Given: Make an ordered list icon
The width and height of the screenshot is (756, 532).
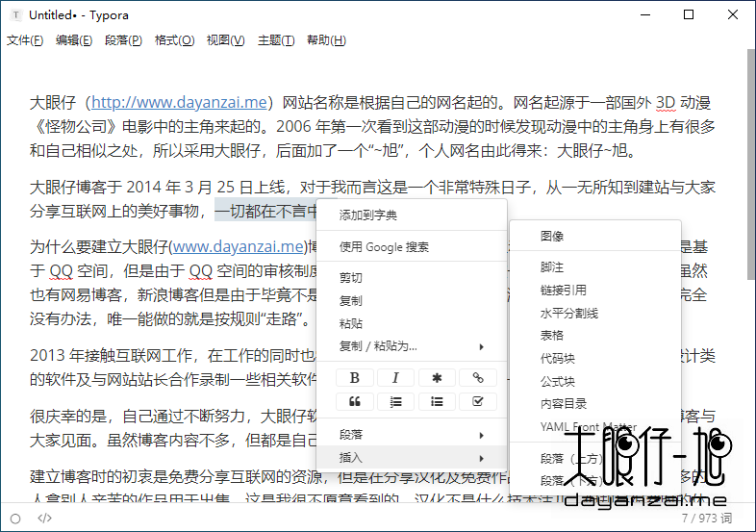Looking at the screenshot, I should point(395,401).
